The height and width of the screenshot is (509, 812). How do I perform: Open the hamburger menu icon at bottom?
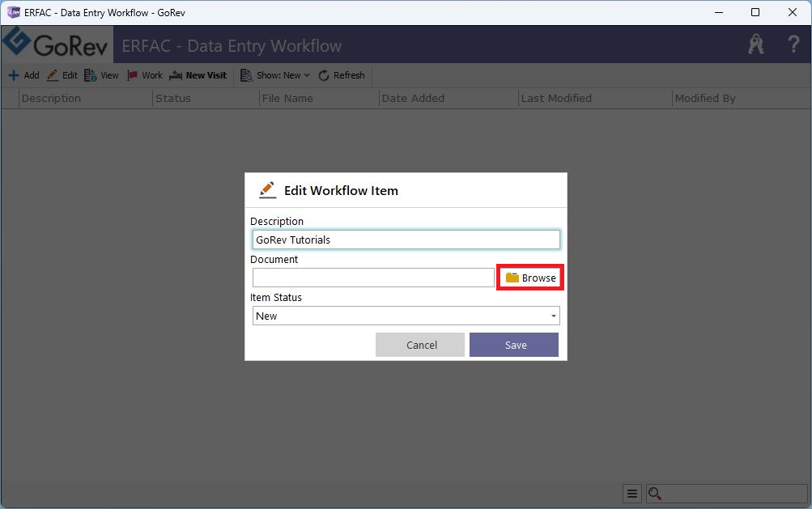pyautogui.click(x=631, y=494)
